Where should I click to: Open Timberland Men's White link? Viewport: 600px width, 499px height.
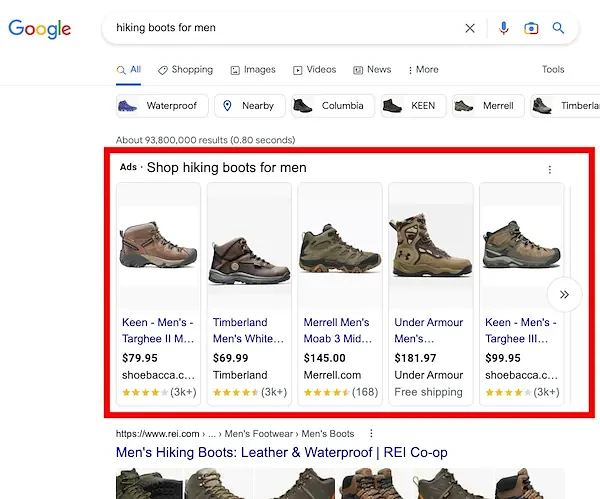point(248,330)
